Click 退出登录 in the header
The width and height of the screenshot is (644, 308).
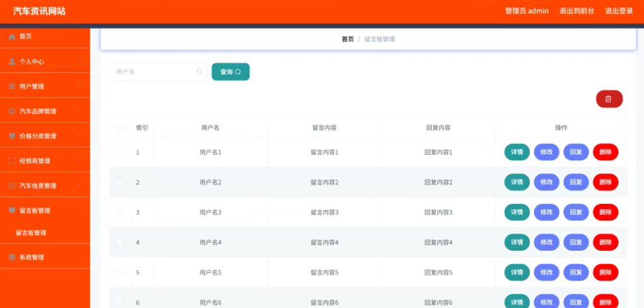coord(619,11)
